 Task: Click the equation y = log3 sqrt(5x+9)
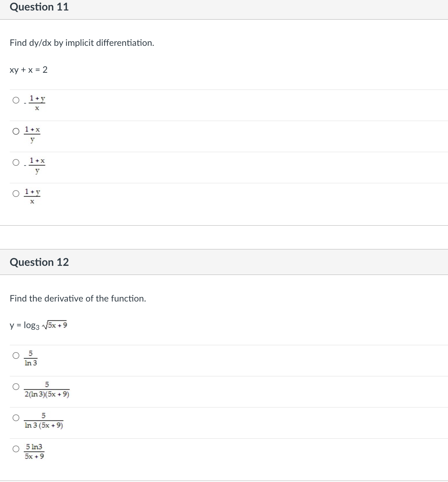(x=38, y=325)
